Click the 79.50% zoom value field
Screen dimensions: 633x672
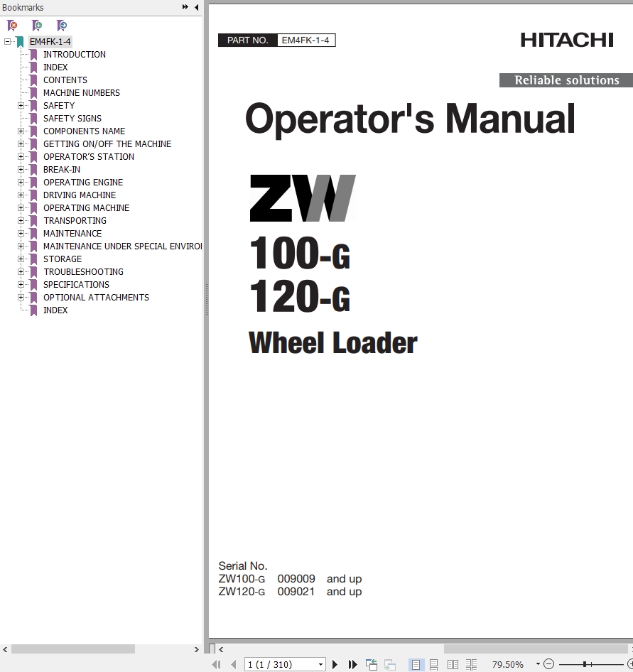pyautogui.click(x=508, y=664)
